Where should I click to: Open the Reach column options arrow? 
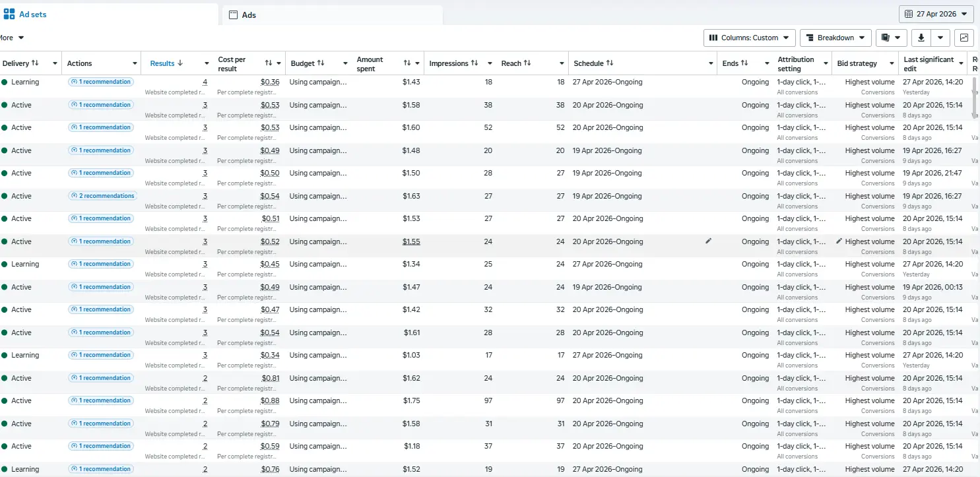coord(562,63)
